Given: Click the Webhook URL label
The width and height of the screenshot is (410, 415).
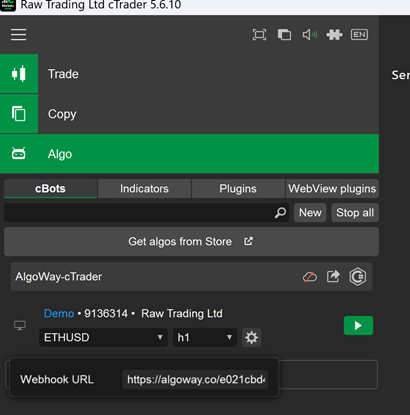Looking at the screenshot, I should coord(57,379).
